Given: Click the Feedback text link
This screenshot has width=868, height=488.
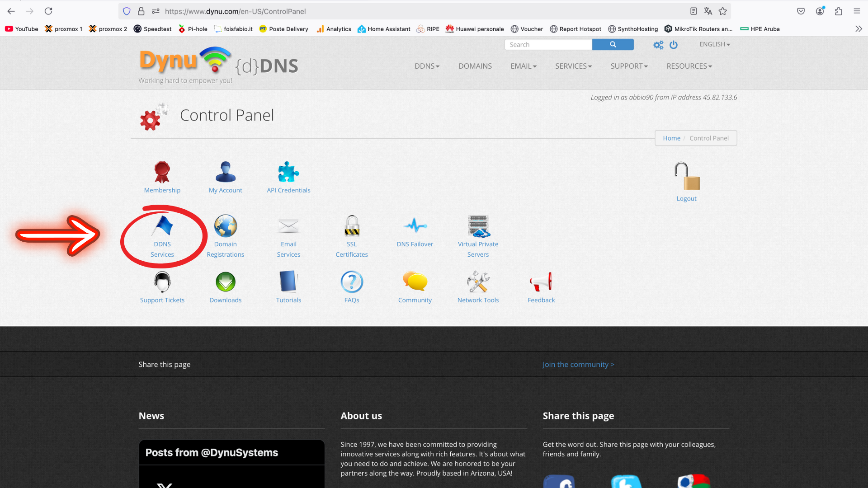Looking at the screenshot, I should click(541, 300).
